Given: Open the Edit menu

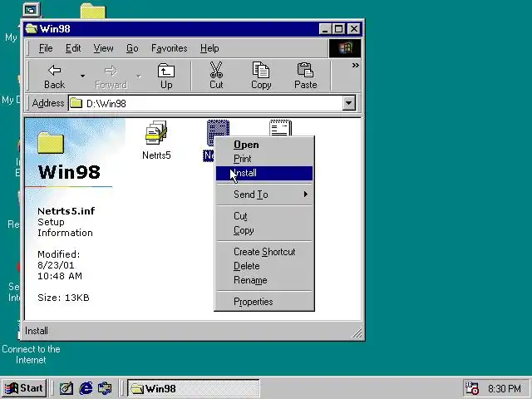Looking at the screenshot, I should [73, 48].
